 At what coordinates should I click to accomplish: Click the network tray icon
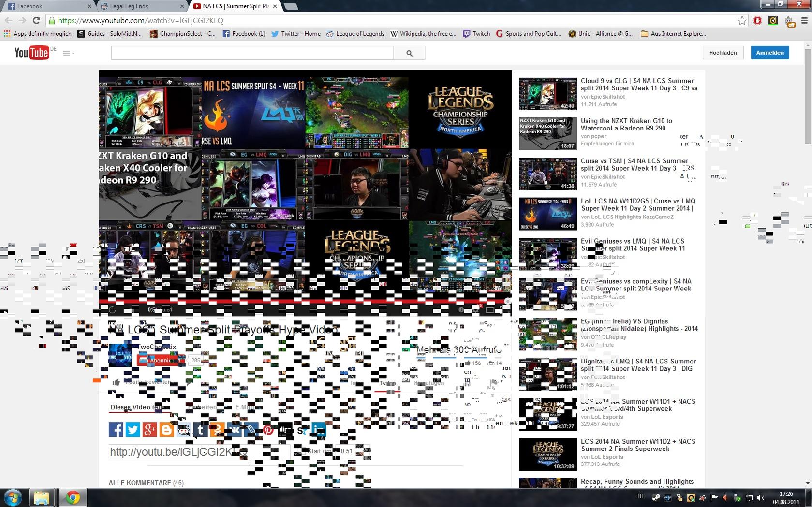coord(749,498)
